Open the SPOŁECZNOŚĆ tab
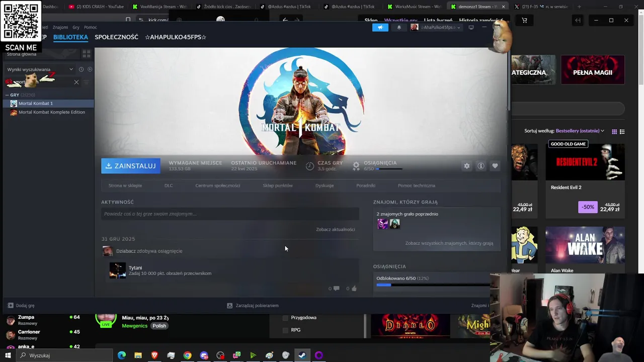 (x=116, y=37)
